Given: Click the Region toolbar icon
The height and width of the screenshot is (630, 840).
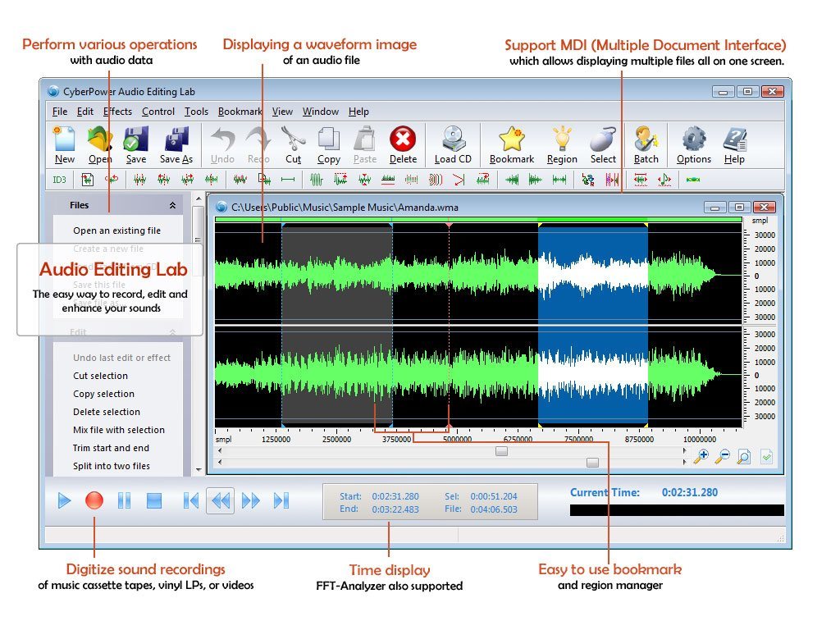Looking at the screenshot, I should (x=561, y=144).
